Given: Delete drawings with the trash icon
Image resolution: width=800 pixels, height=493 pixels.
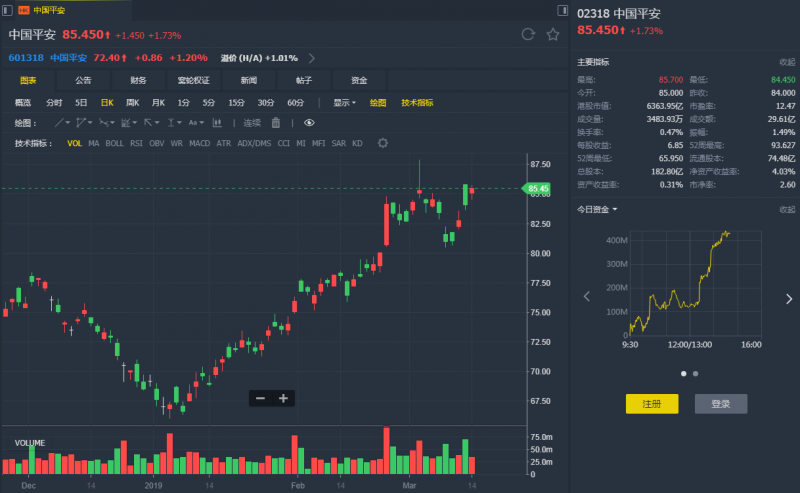Looking at the screenshot, I should [x=276, y=123].
